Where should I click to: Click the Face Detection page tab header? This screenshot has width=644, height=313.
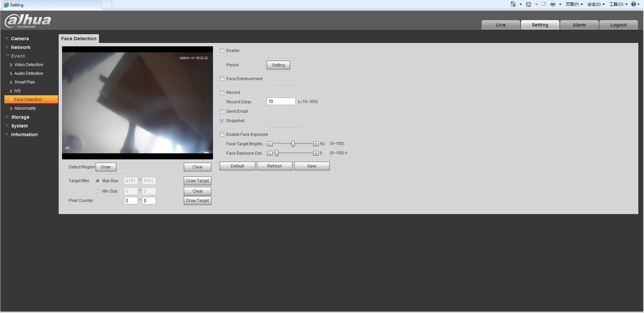coord(79,39)
